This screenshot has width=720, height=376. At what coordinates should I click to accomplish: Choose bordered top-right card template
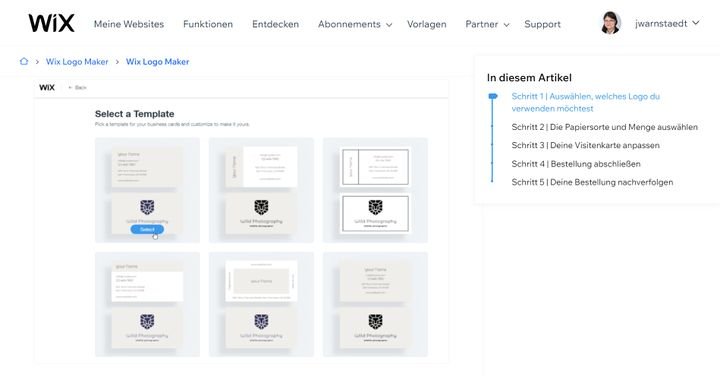tap(375, 190)
